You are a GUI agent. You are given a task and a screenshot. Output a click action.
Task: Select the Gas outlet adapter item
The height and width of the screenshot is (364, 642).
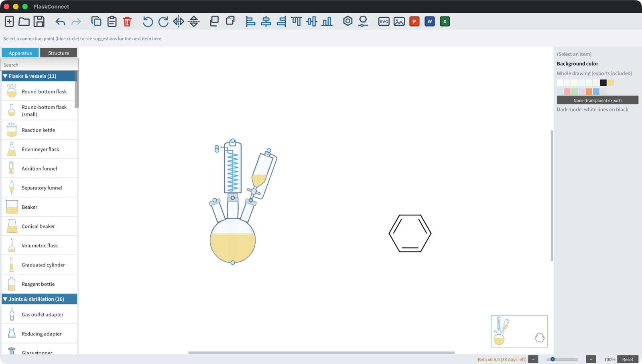[x=39, y=315]
